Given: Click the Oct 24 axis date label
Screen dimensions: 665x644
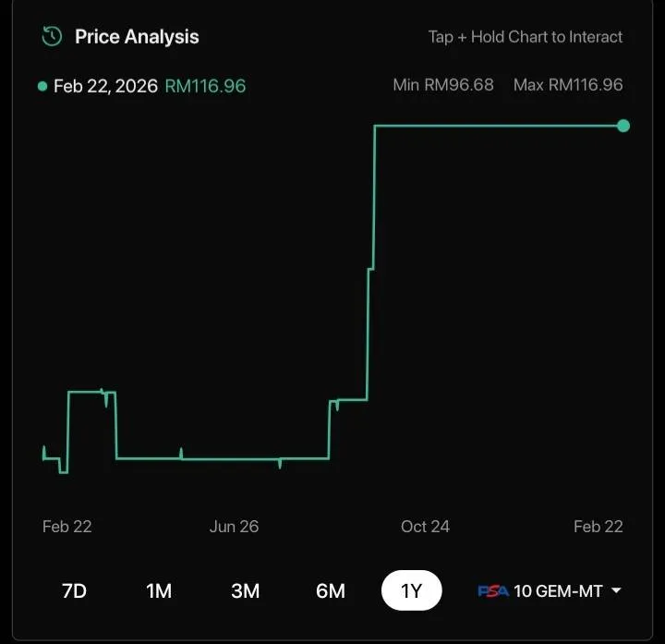Looking at the screenshot, I should pyautogui.click(x=425, y=527).
